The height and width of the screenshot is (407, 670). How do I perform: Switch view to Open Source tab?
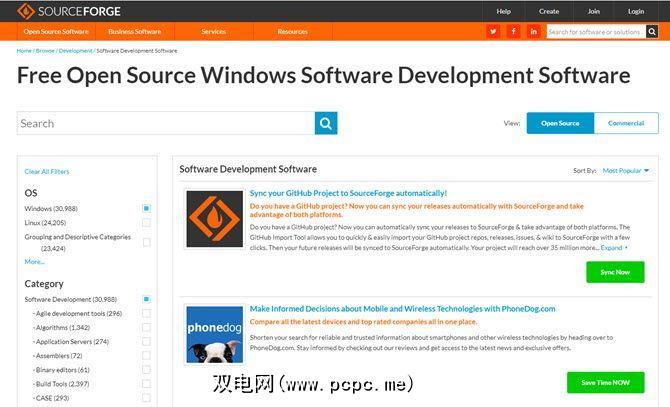(560, 123)
